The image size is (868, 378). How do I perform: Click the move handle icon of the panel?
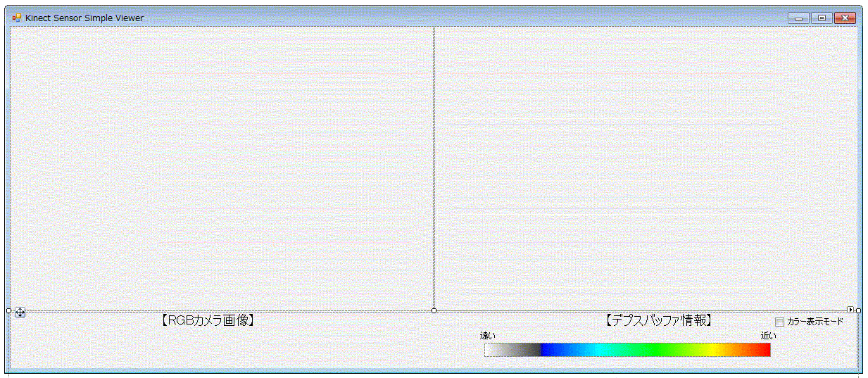tap(20, 312)
